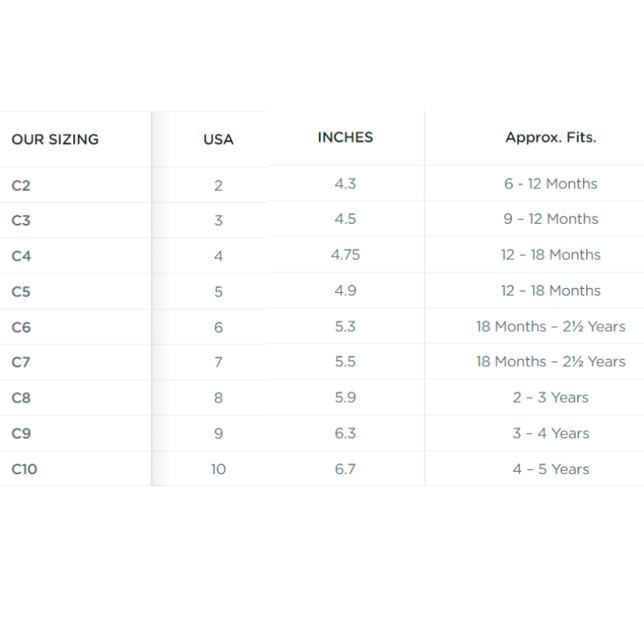Viewport: 644px width, 644px height.
Task: Click the 2 – 3 Years cell
Action: (551, 398)
